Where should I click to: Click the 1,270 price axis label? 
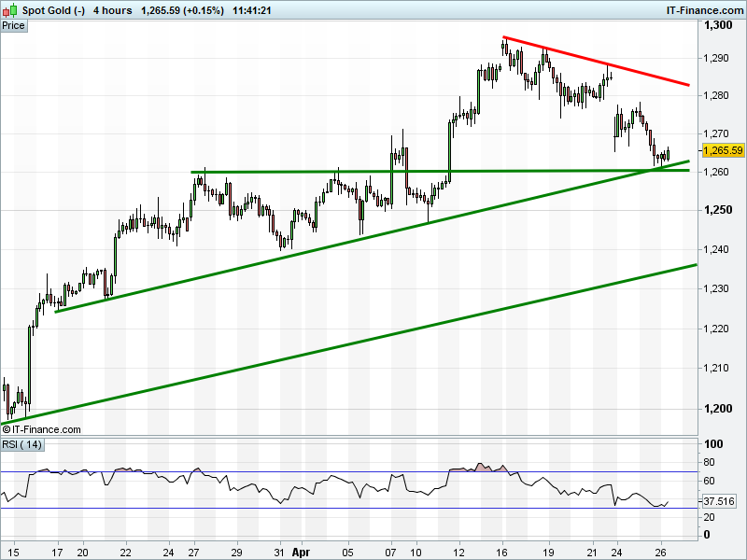[x=716, y=133]
